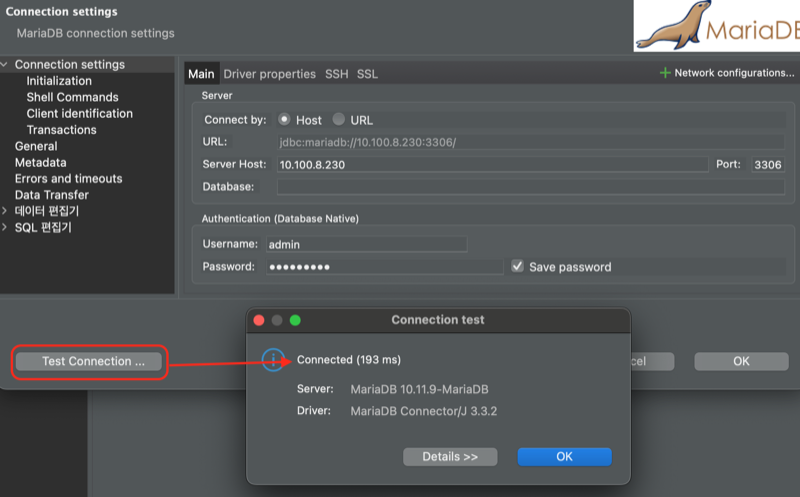Select Data Transfer in the tree

point(52,195)
